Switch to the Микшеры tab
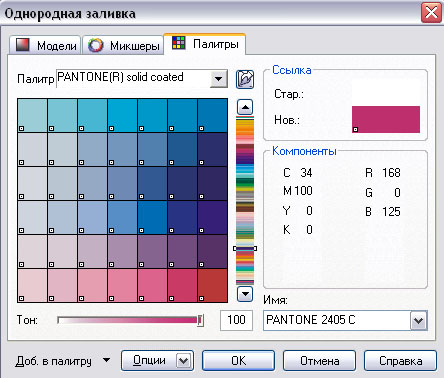Image resolution: width=444 pixels, height=378 pixels. pos(123,45)
